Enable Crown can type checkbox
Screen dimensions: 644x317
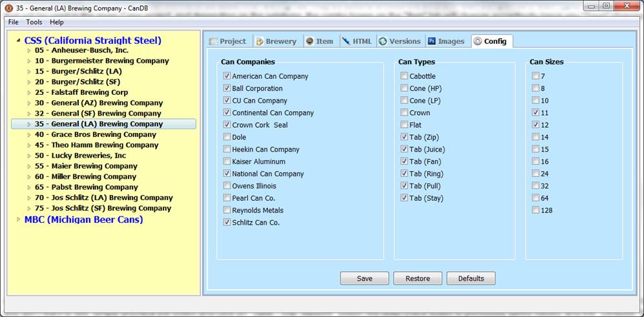click(x=404, y=112)
